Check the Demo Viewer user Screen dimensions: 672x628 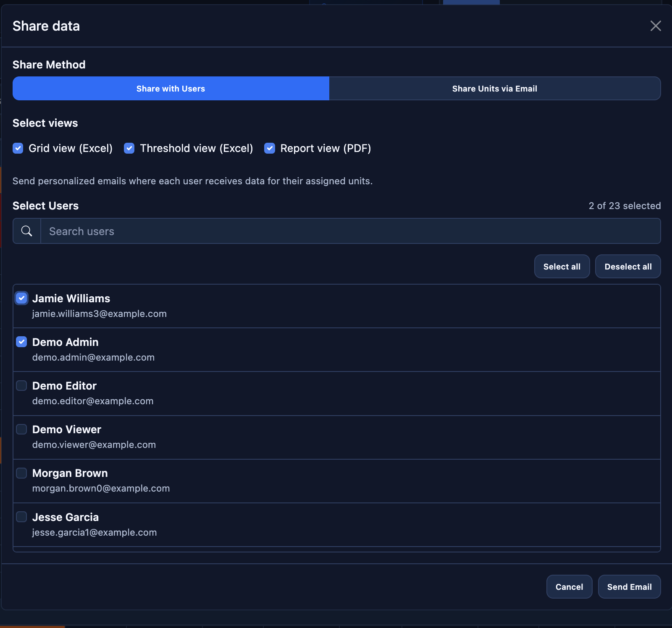(x=22, y=429)
